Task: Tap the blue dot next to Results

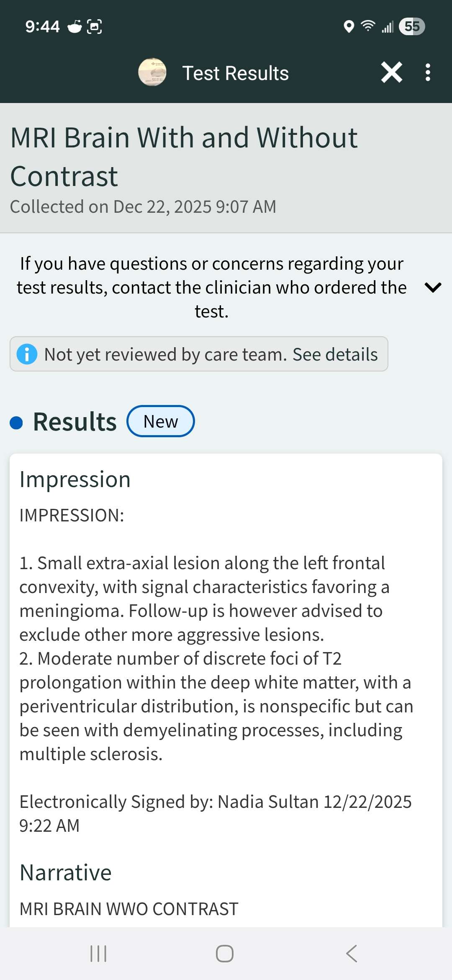Action: pyautogui.click(x=16, y=423)
